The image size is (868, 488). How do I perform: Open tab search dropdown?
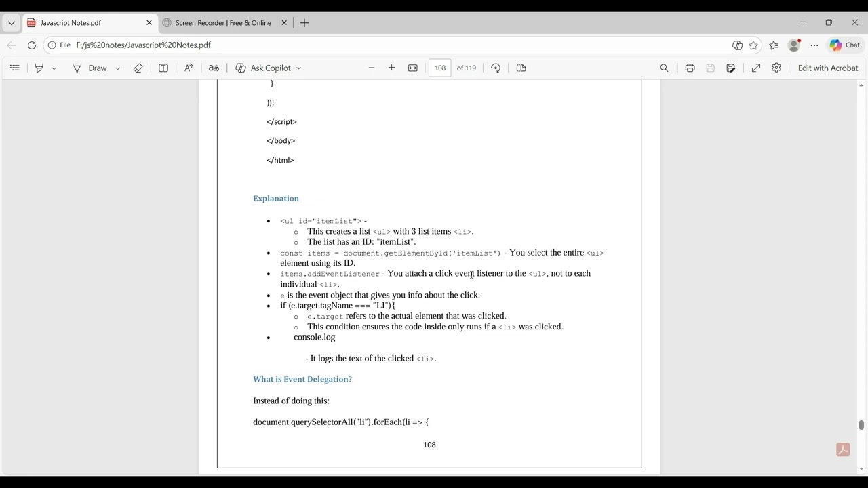pos(12,23)
